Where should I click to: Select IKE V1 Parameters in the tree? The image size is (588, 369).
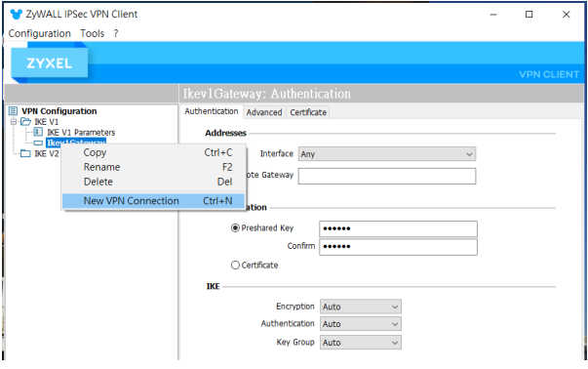(x=81, y=132)
